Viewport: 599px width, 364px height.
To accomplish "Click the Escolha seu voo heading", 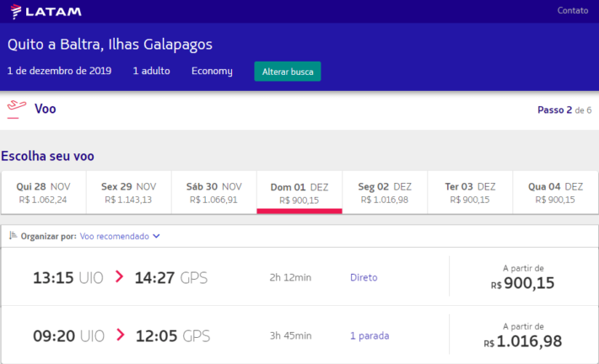I will tap(48, 156).
